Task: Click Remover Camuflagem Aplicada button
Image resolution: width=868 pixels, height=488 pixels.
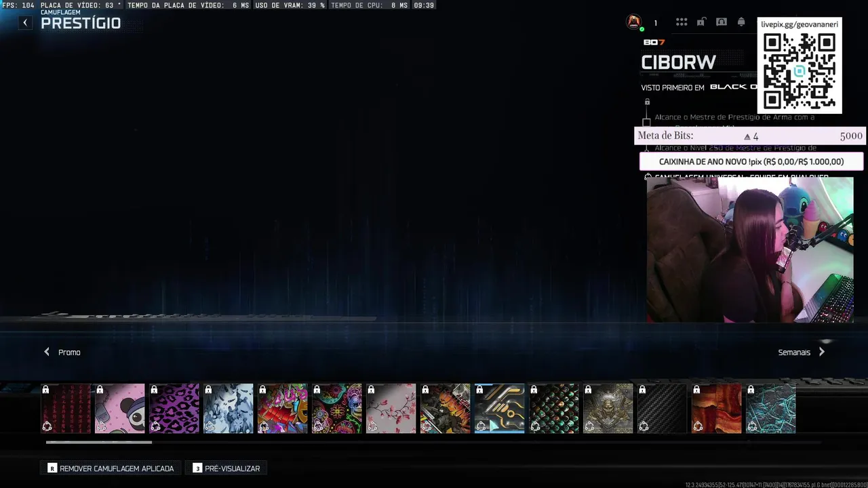Action: pos(111,468)
